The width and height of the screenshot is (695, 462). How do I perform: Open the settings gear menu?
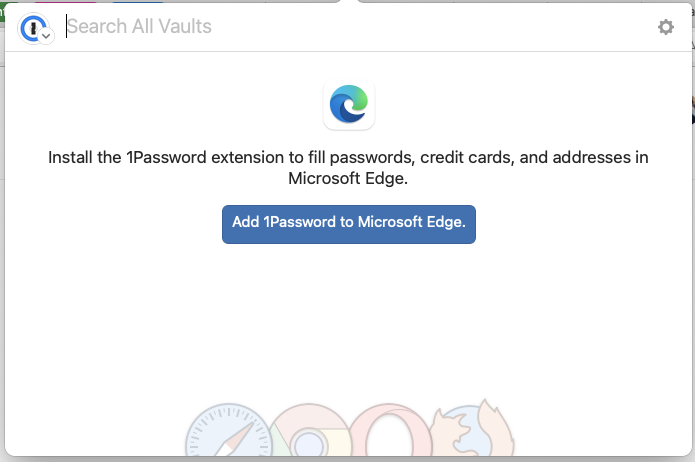[x=666, y=27]
